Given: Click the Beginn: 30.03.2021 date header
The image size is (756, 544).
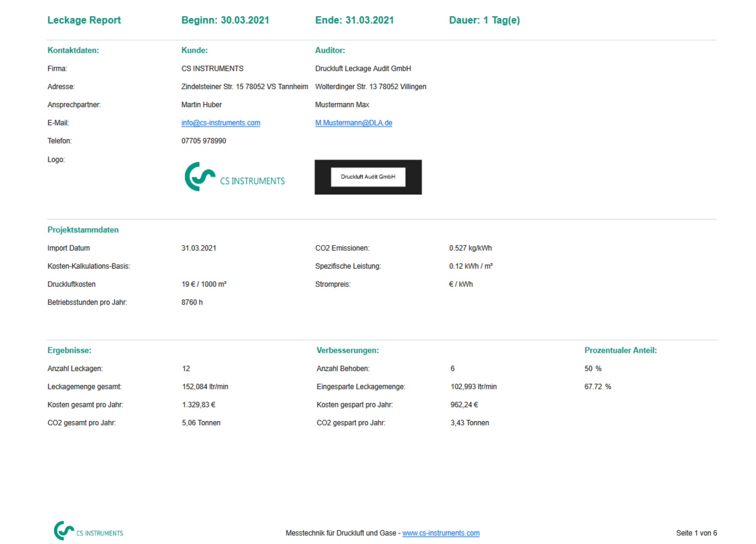Looking at the screenshot, I should 225,20.
